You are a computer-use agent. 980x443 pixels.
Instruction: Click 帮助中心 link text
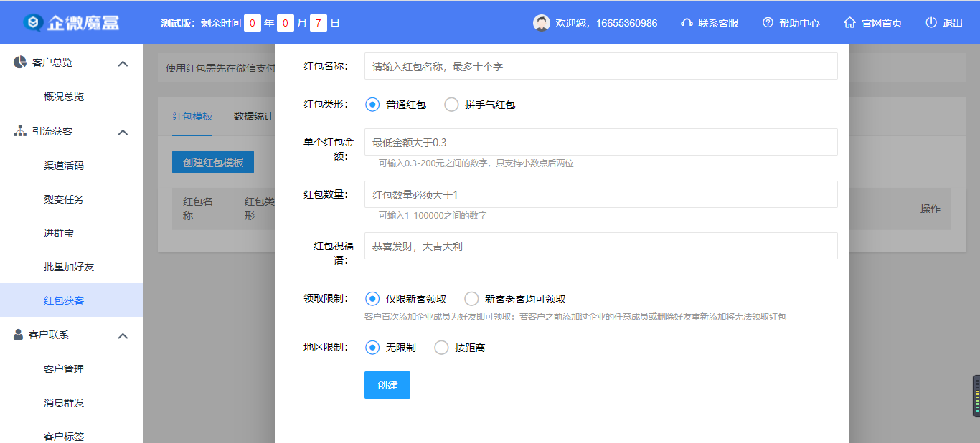(x=799, y=23)
